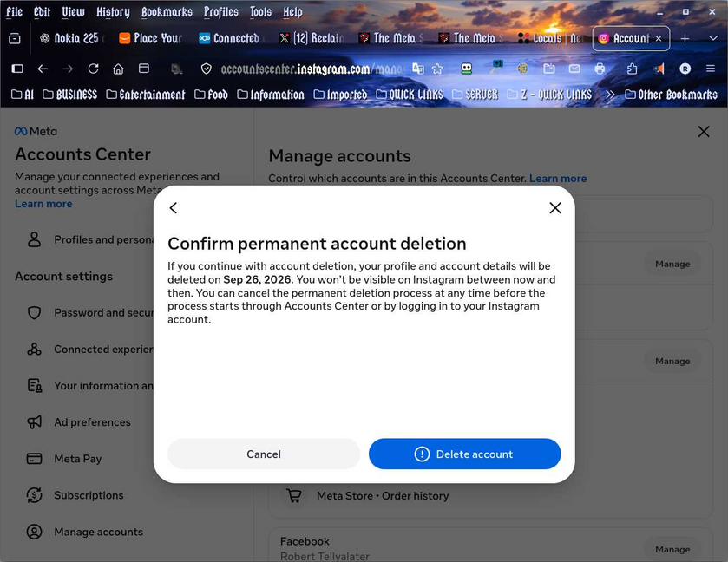Open the Profiles menu

point(221,12)
